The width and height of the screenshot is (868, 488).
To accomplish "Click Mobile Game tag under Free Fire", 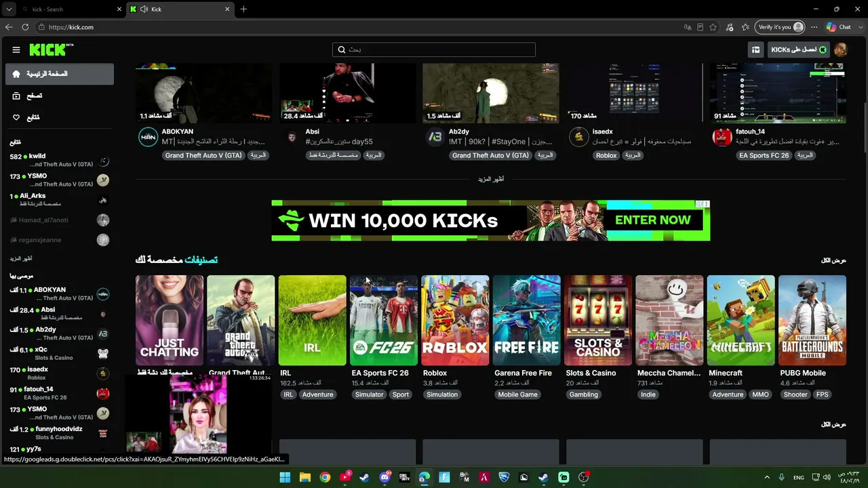I will coord(518,394).
